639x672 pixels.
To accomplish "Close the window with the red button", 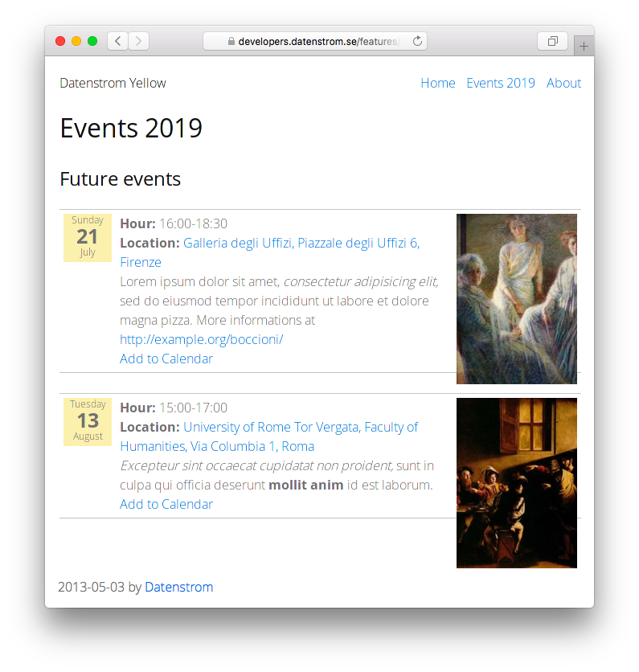I will [60, 41].
